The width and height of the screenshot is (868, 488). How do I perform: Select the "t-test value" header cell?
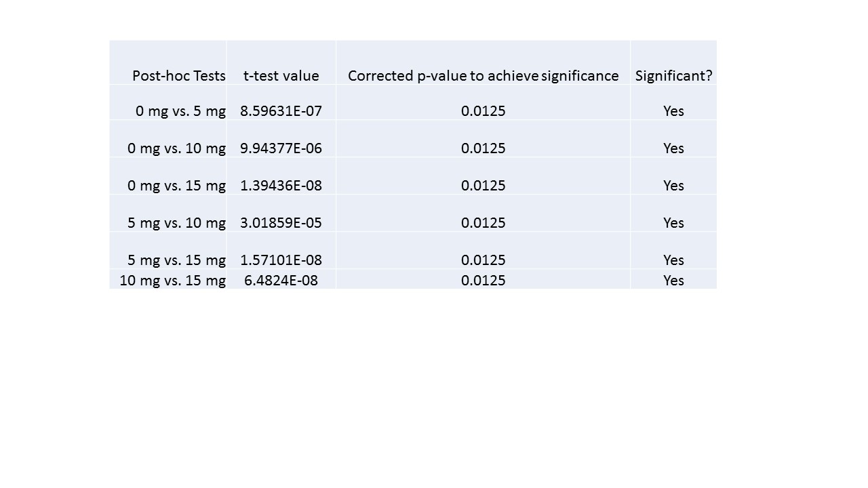281,76
